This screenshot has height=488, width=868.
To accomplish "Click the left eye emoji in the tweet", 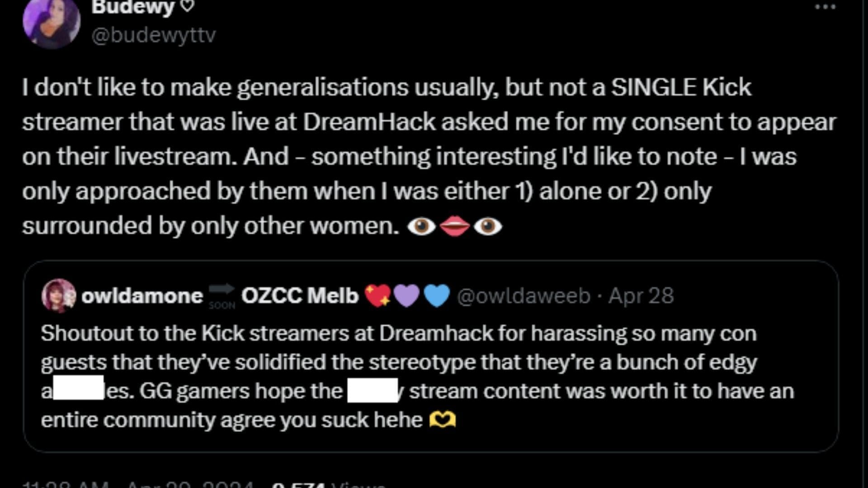I will [x=421, y=226].
